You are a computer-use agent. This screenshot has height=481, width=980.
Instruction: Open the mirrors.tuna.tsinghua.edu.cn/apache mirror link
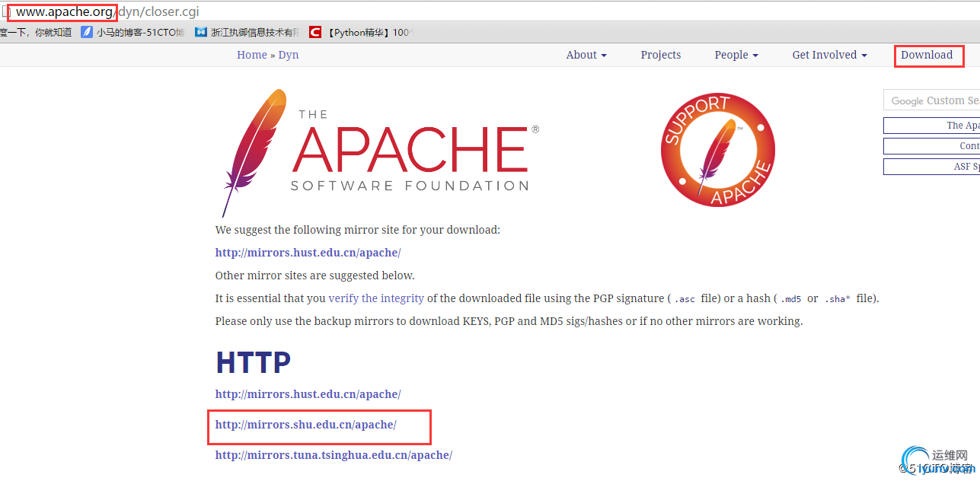click(334, 455)
